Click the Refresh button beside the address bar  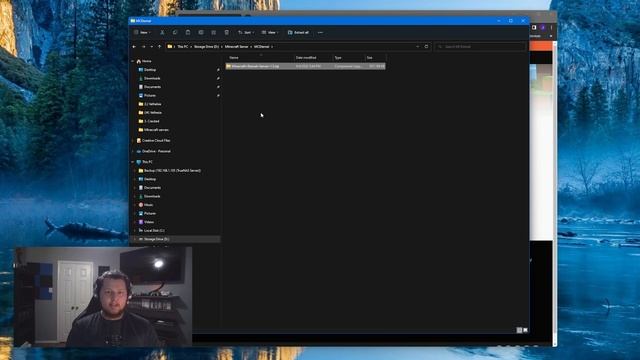[427, 47]
